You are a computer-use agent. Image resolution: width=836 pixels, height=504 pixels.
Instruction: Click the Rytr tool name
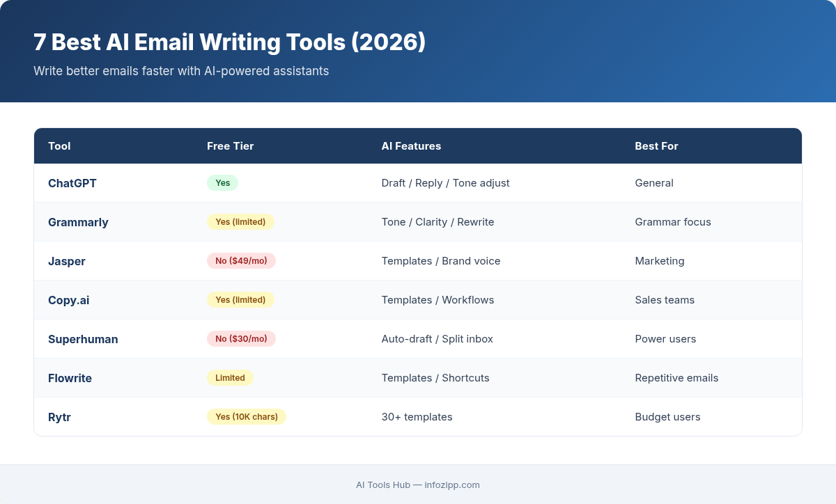click(59, 417)
